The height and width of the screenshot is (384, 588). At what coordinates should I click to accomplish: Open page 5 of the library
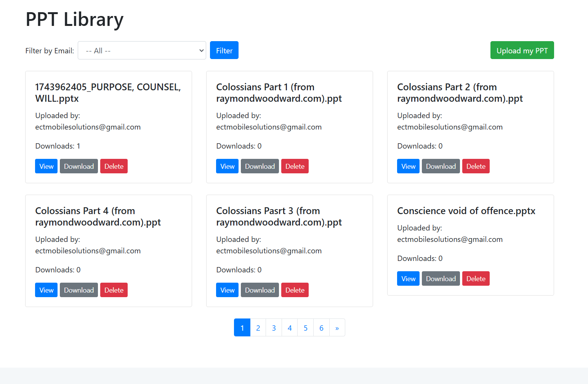305,327
